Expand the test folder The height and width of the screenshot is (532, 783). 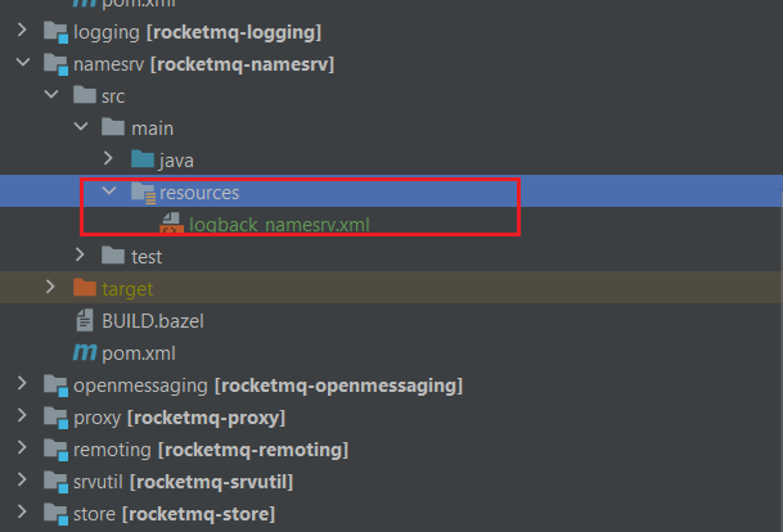[80, 255]
